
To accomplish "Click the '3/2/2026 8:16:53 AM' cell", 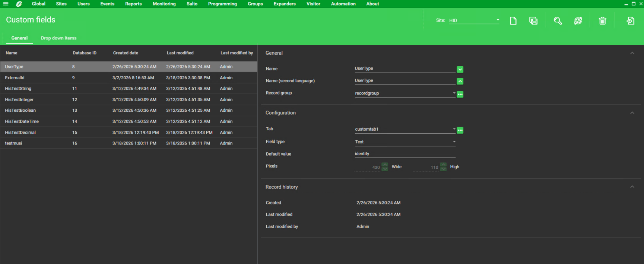I will [133, 78].
